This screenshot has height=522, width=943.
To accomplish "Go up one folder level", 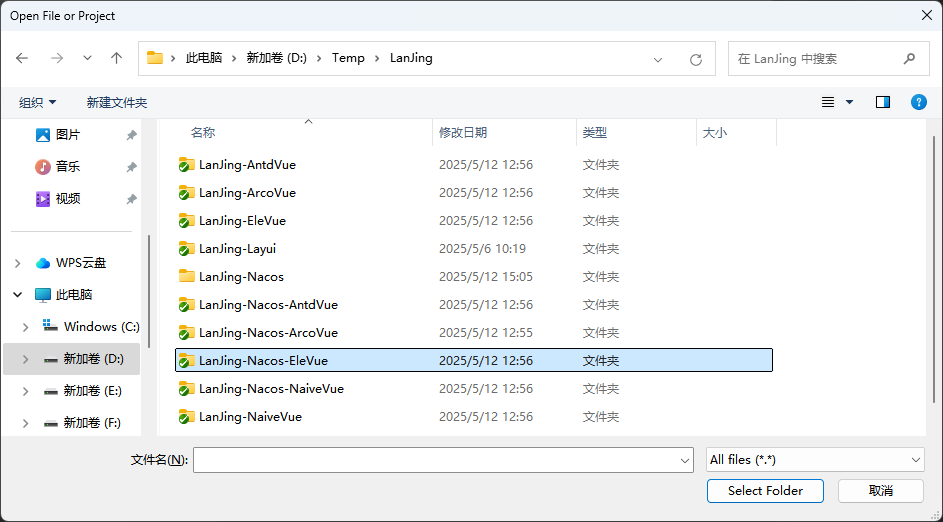I will pyautogui.click(x=117, y=58).
